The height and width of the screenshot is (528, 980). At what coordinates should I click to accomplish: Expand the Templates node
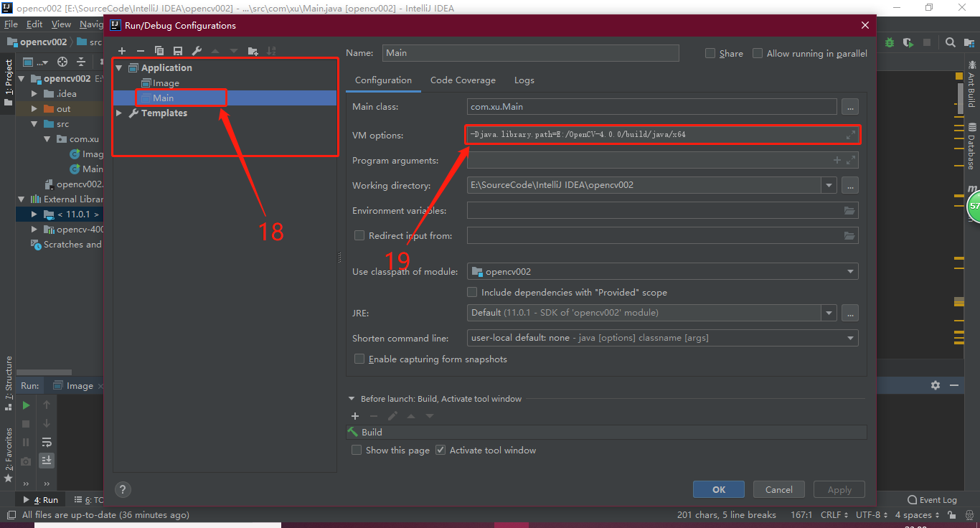pos(119,113)
